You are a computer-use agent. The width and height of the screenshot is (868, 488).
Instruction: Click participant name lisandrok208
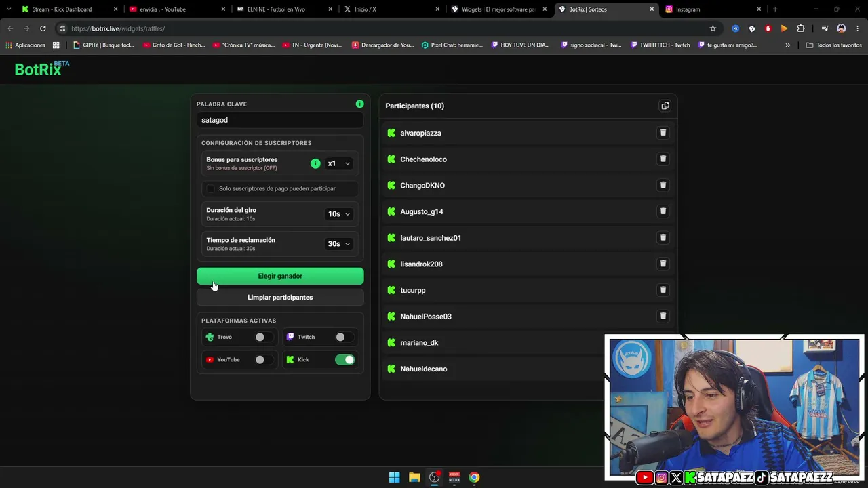pos(421,264)
